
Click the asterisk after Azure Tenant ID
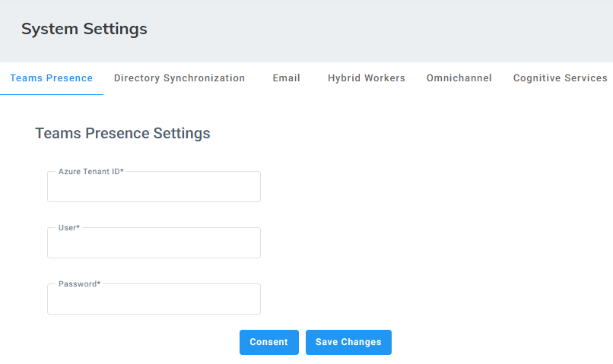pos(122,171)
